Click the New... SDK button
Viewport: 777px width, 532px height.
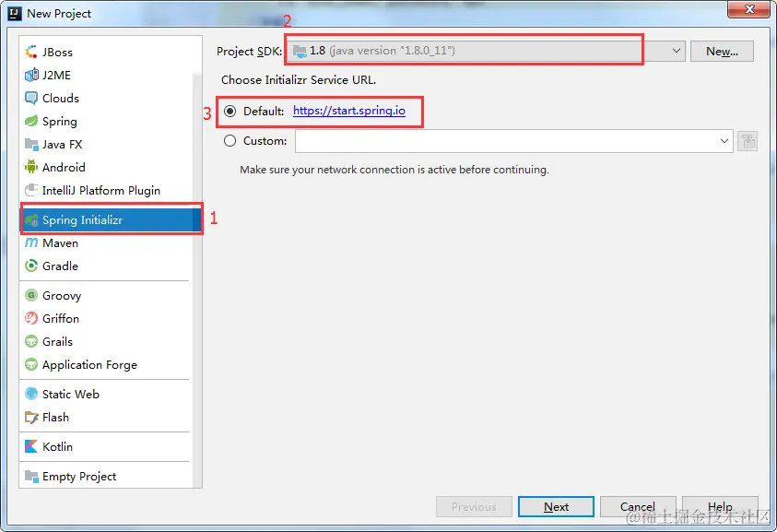tap(722, 51)
